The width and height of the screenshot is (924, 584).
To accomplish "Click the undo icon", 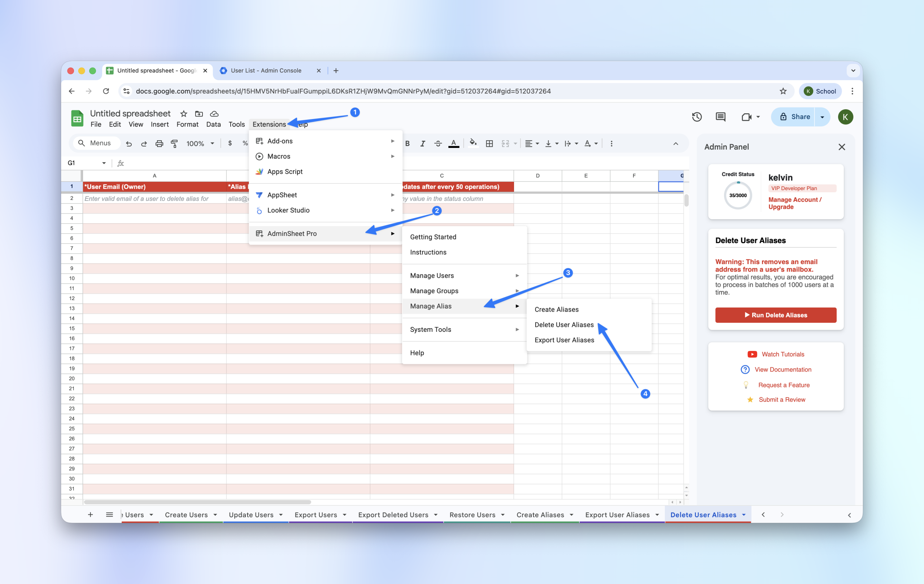I will click(x=129, y=144).
